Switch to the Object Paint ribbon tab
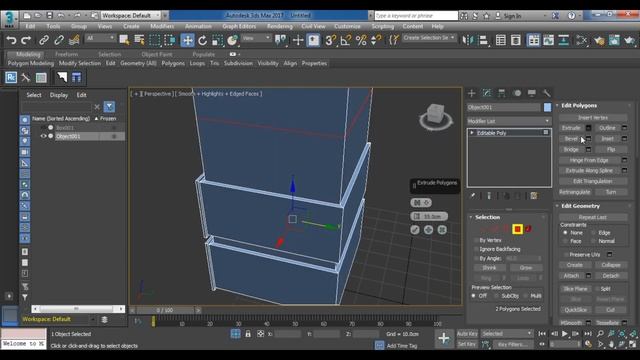The width and height of the screenshot is (640, 360). (157, 54)
